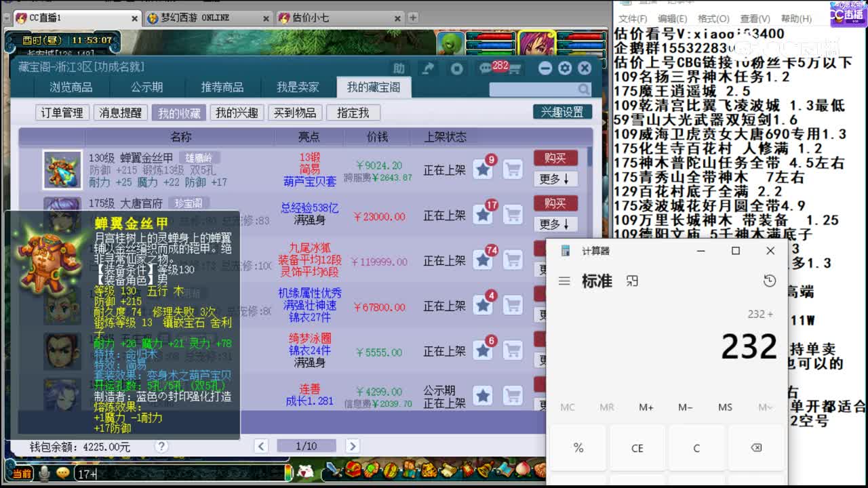Switch to 我是卖家 tab
Screen dimensions: 868x488
click(x=298, y=87)
